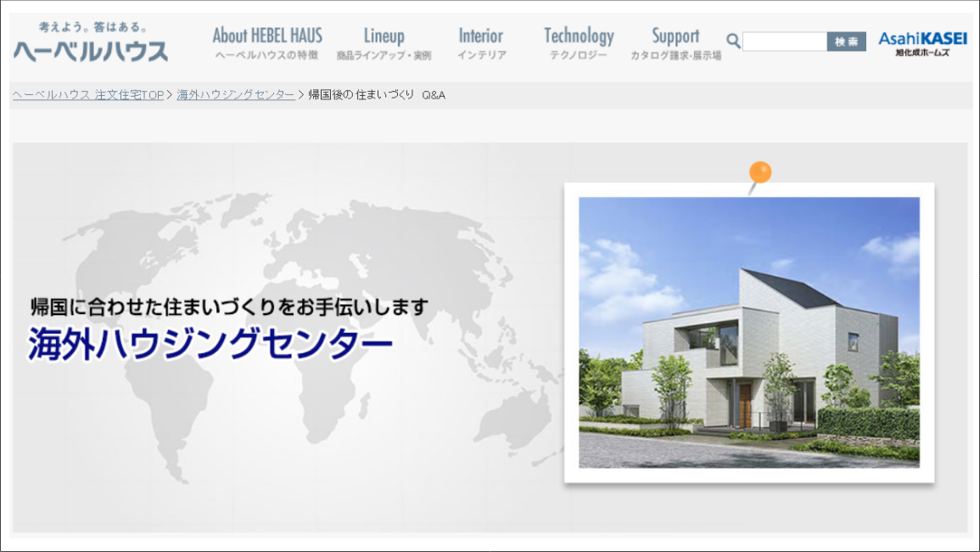
Task: Focus the site search text box
Action: [784, 42]
